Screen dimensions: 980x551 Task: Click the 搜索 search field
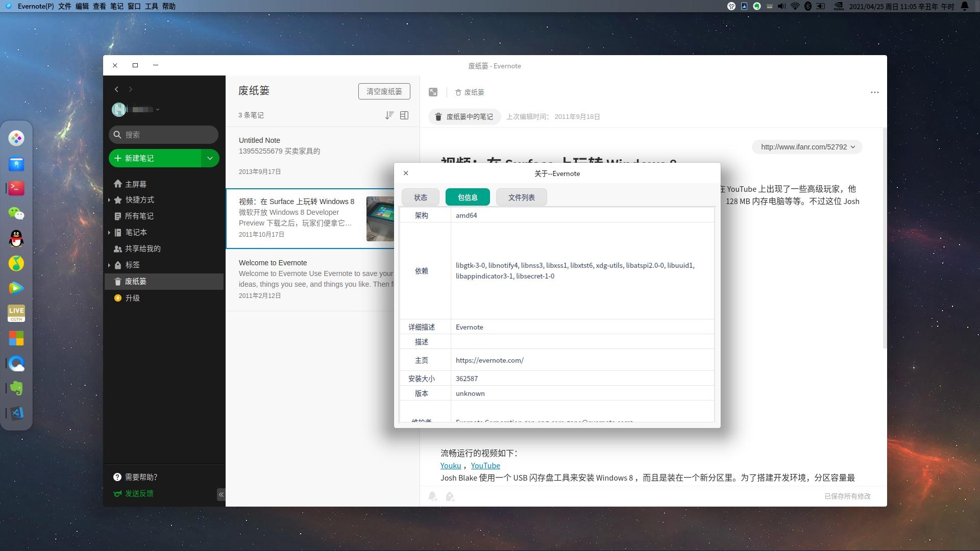pos(163,135)
